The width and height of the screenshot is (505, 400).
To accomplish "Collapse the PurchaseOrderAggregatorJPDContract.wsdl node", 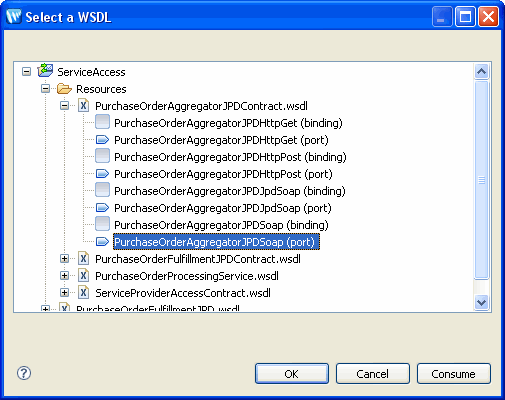I will click(64, 106).
